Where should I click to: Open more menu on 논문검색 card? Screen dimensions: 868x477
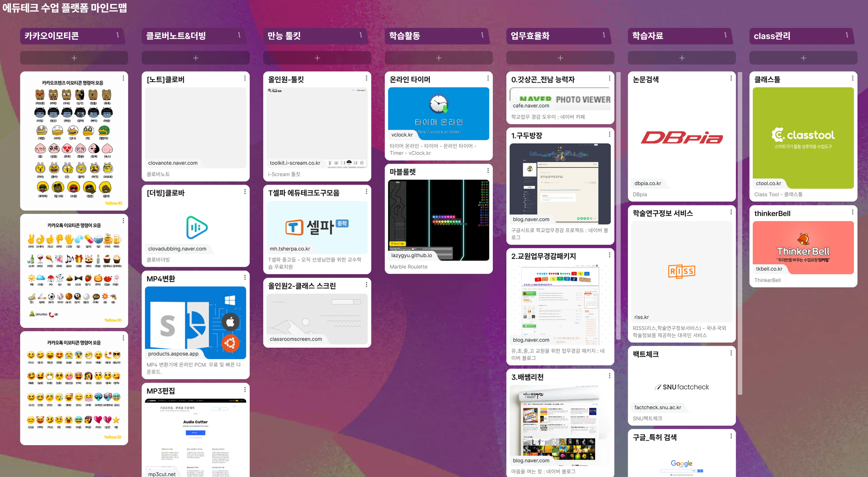point(731,78)
